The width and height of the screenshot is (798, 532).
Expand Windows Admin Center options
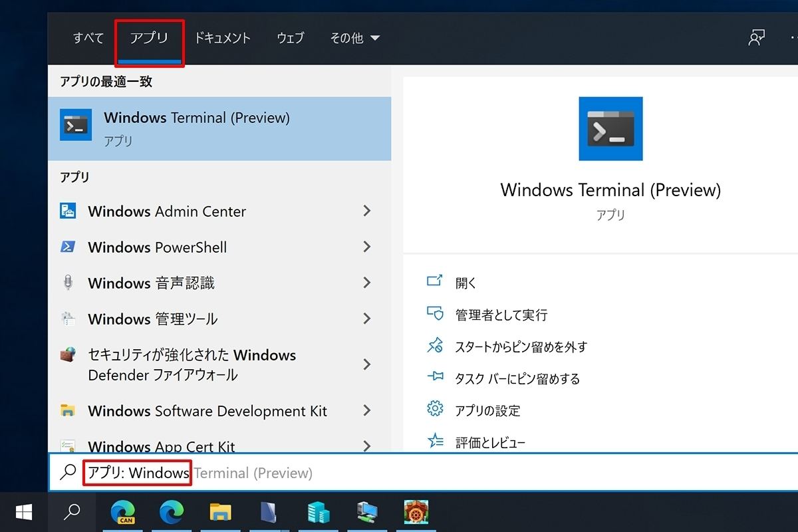(366, 211)
